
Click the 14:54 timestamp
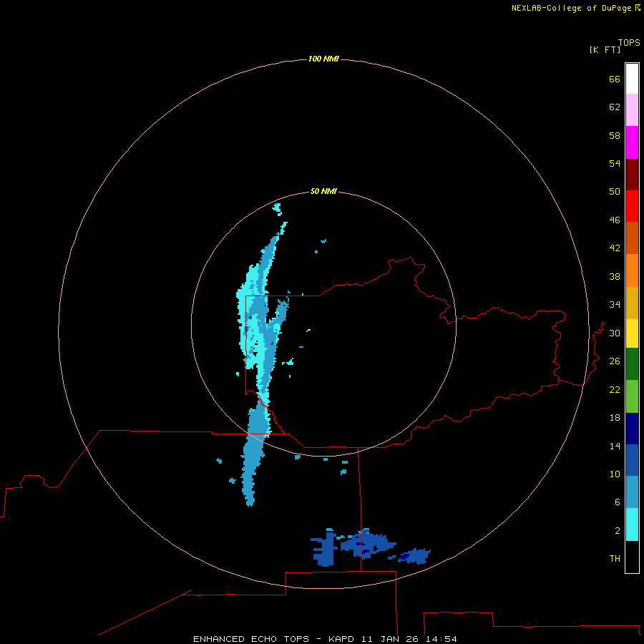pyautogui.click(x=441, y=639)
